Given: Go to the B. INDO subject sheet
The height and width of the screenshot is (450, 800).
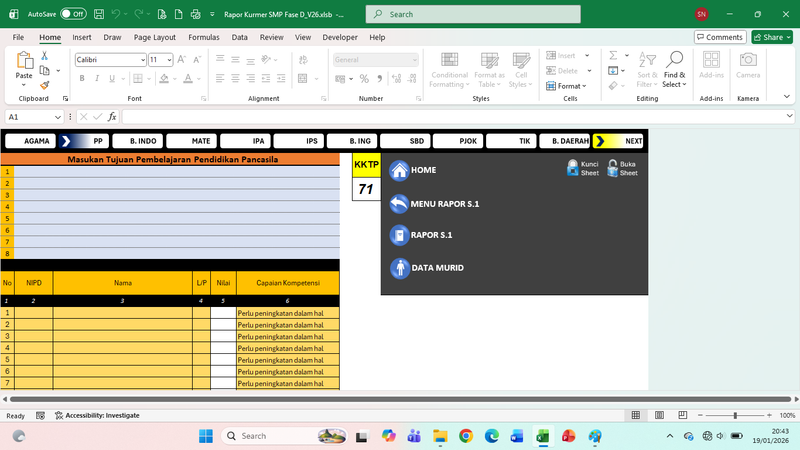Looking at the screenshot, I should coord(138,141).
